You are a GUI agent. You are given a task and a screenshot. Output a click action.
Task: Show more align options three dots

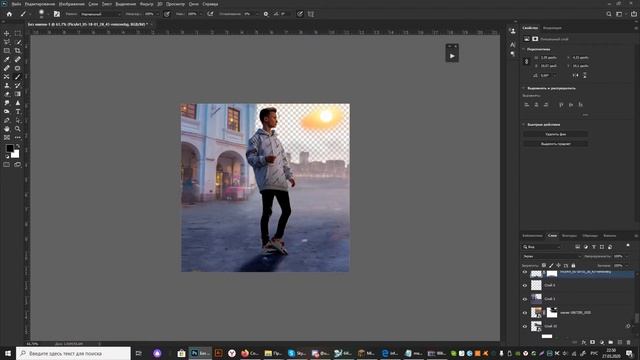point(585,115)
